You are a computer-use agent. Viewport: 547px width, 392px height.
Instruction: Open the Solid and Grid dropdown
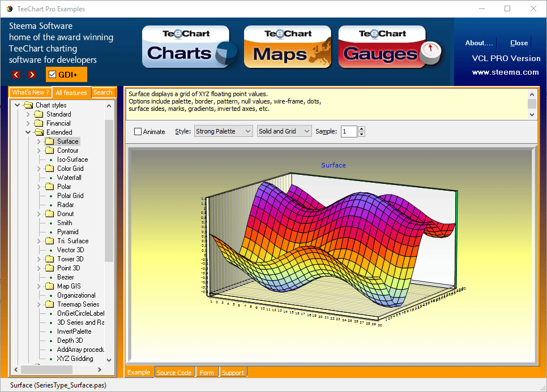pos(284,131)
